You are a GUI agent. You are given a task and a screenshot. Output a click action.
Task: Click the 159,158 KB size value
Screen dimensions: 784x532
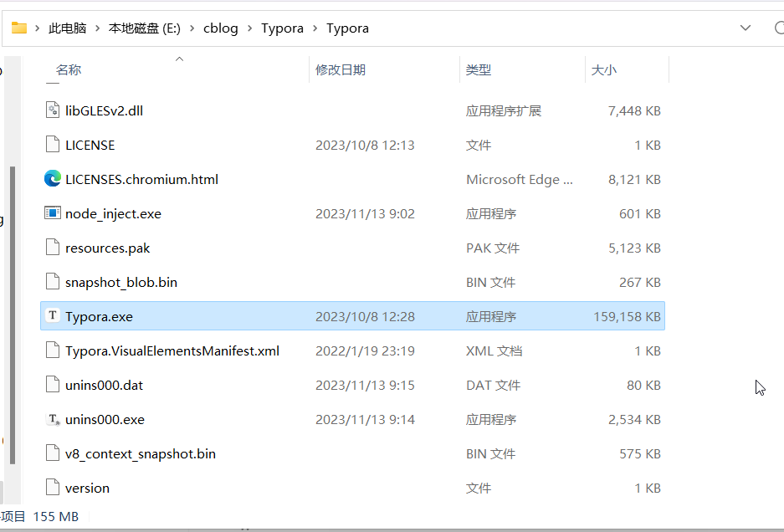tap(627, 316)
